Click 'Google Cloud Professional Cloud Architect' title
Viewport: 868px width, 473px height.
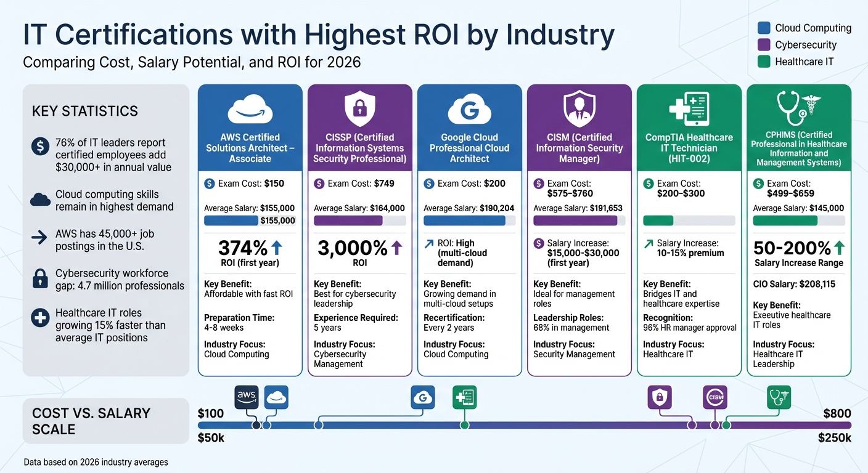tap(469, 148)
